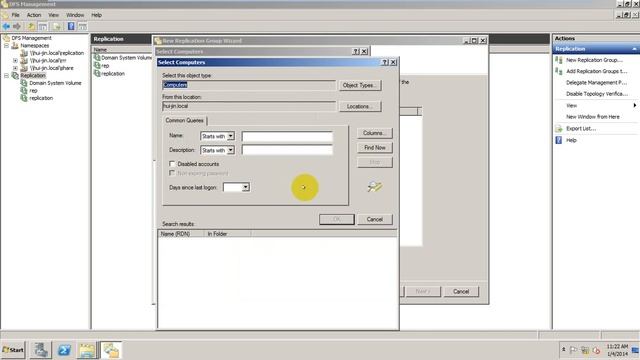Click the Action Center flag tray icon
Image resolution: width=640 pixels, height=360 pixels.
click(x=573, y=350)
